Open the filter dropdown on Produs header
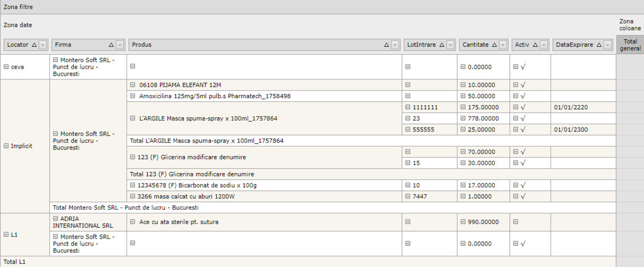This screenshot has height=267, width=644. coord(396,45)
